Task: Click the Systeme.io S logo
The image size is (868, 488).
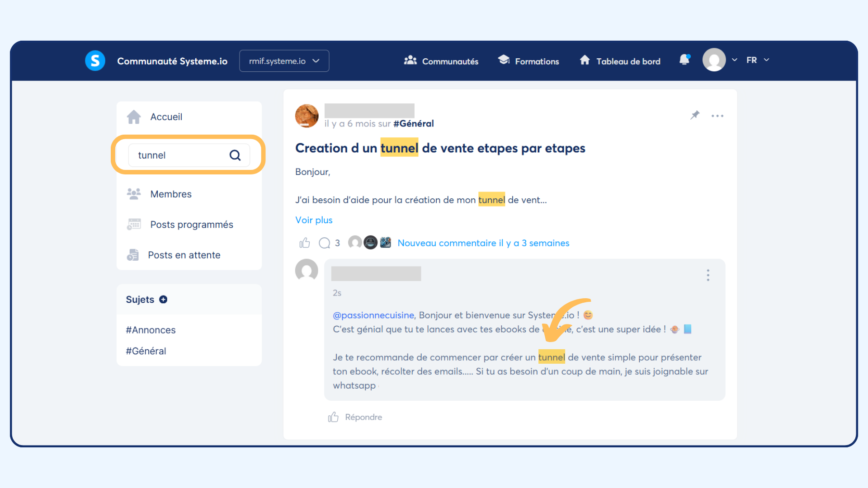Action: tap(95, 61)
